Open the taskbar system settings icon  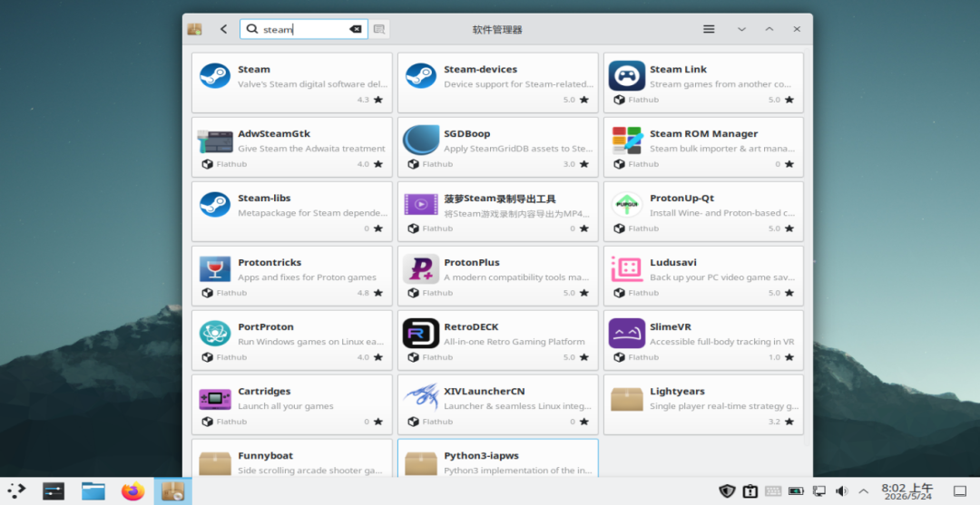pyautogui.click(x=54, y=491)
